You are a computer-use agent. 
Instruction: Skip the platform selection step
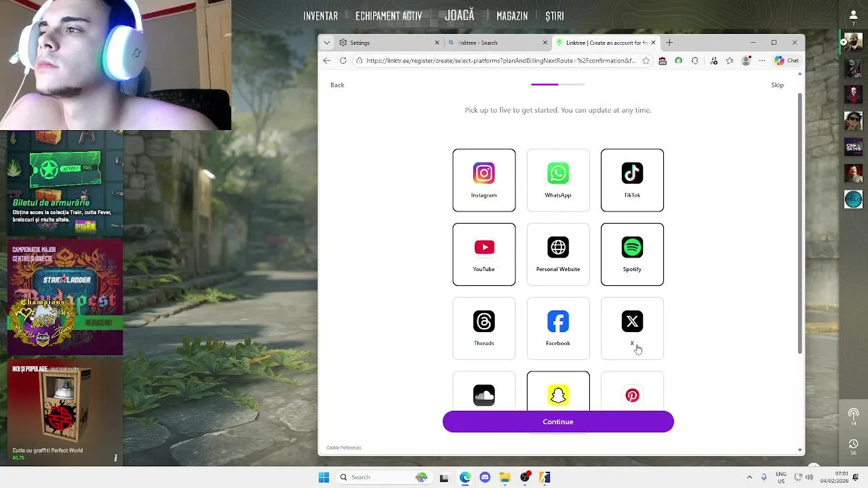[777, 85]
